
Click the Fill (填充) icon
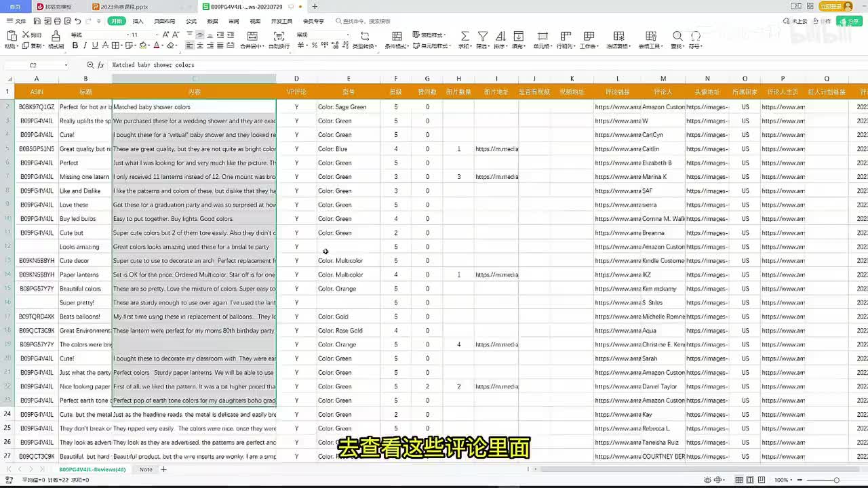pyautogui.click(x=519, y=36)
